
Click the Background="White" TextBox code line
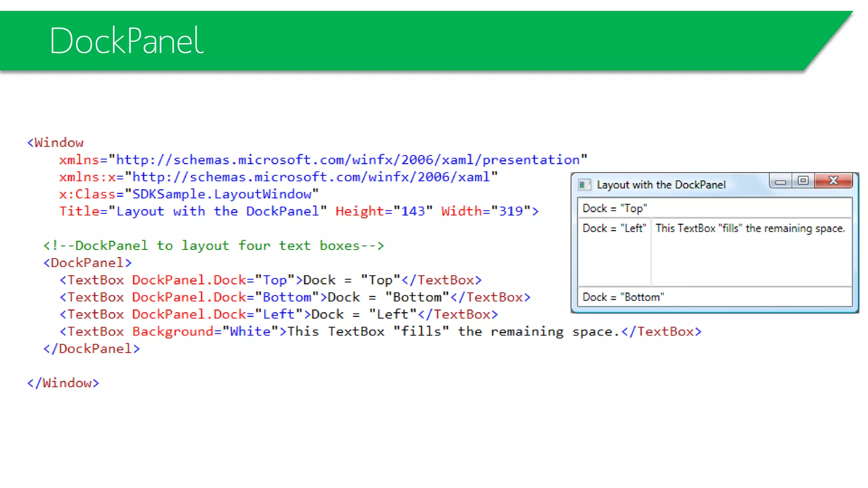(380, 332)
